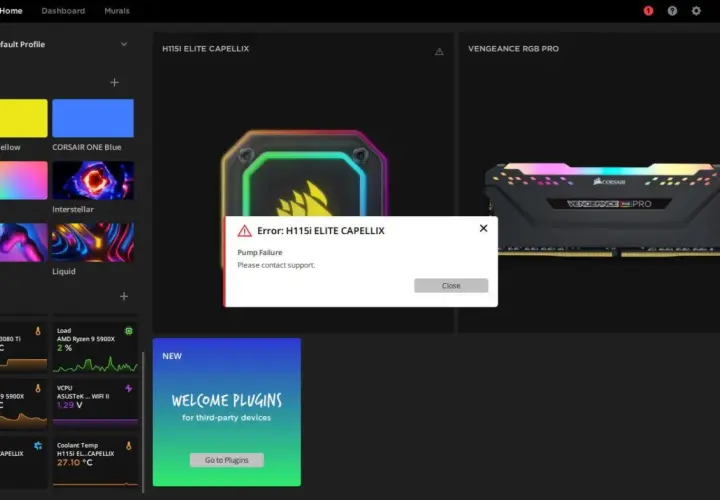Select the pink-to-blue gradient preset
Viewport: 720px width, 500px height.
[x=23, y=180]
